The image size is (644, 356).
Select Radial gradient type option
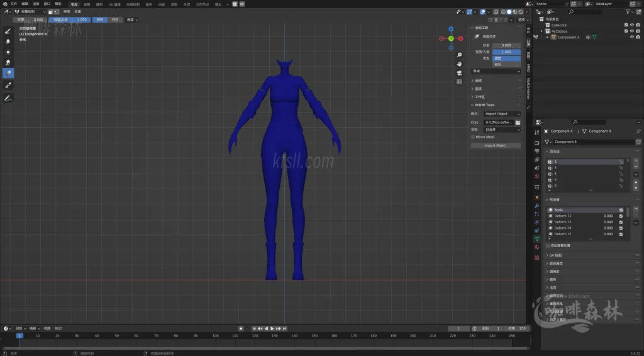506,64
